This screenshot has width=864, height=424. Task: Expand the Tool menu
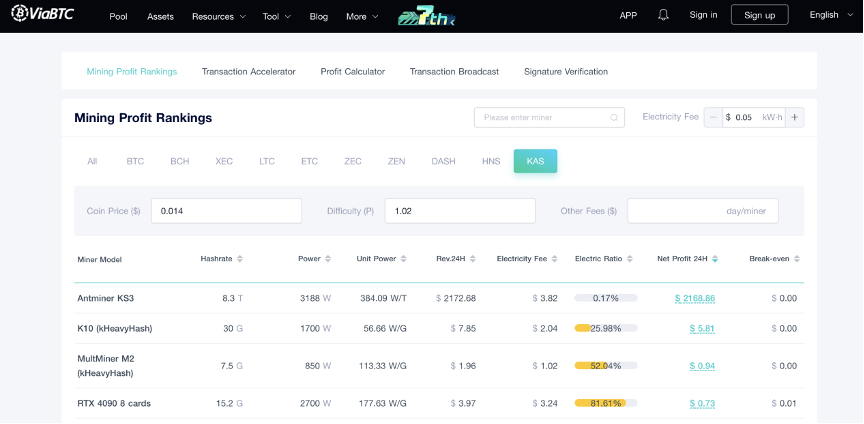pos(277,17)
